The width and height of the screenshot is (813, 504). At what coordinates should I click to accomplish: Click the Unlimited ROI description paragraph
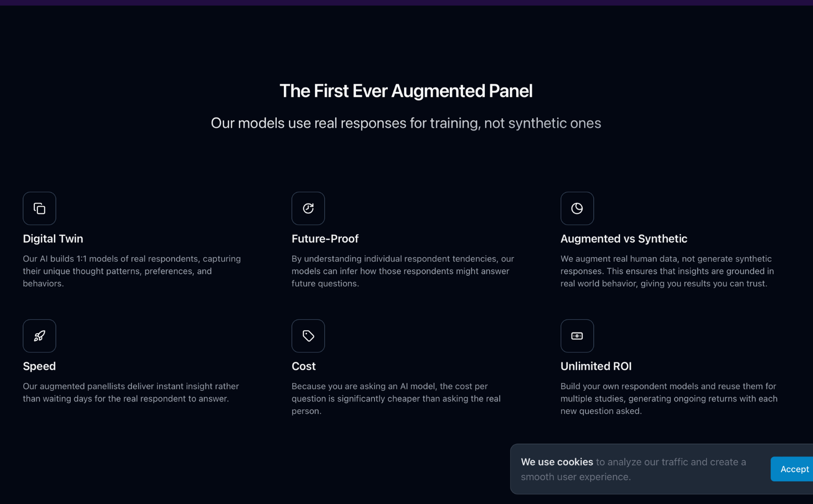point(669,398)
